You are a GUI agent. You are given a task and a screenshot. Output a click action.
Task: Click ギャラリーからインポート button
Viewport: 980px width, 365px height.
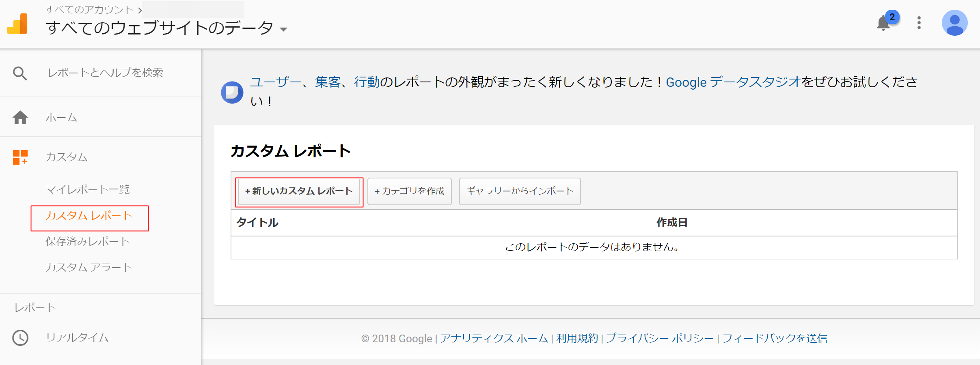point(520,191)
